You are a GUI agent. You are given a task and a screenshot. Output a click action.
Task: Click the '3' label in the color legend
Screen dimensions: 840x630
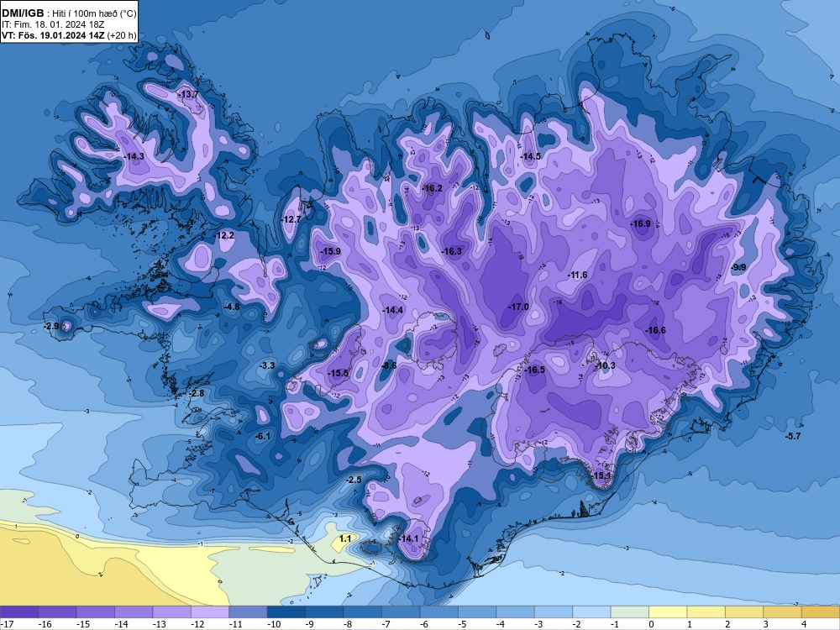(x=765, y=623)
